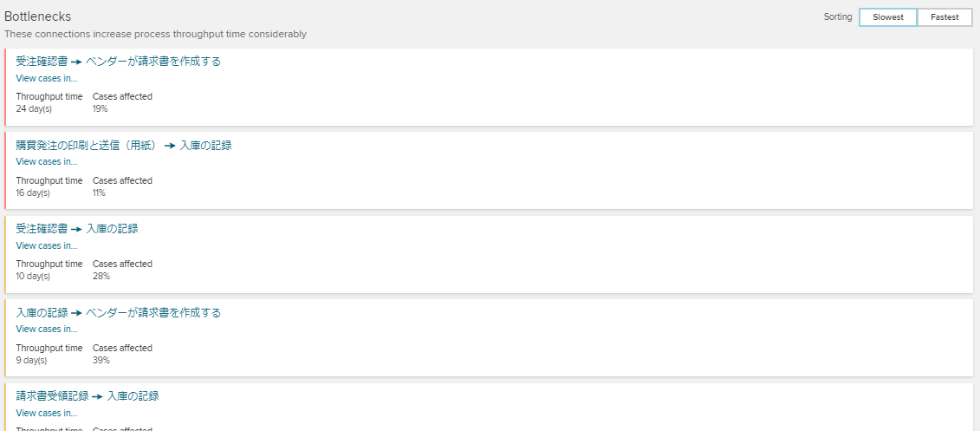Viewport: 980px width, 431px height.
Task: Click the 39% cases affected value
Action: click(101, 360)
